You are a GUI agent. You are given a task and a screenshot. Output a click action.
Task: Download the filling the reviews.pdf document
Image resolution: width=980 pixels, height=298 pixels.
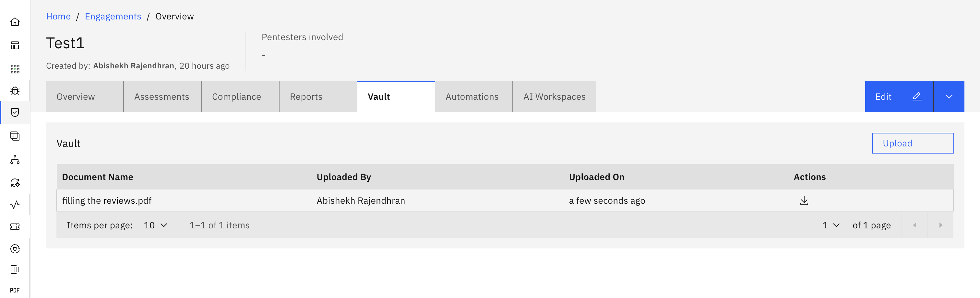pyautogui.click(x=804, y=200)
